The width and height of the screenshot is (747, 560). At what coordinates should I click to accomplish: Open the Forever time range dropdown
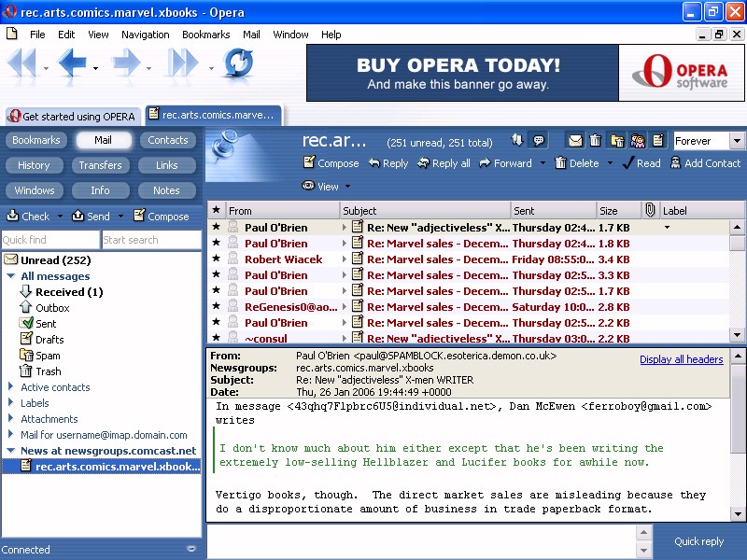point(737,141)
